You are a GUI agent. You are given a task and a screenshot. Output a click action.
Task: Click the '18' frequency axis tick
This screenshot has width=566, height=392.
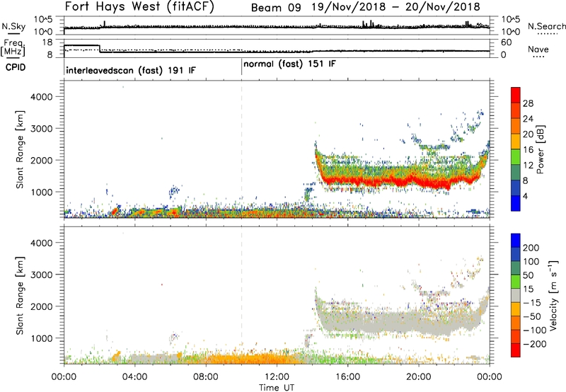pos(47,42)
